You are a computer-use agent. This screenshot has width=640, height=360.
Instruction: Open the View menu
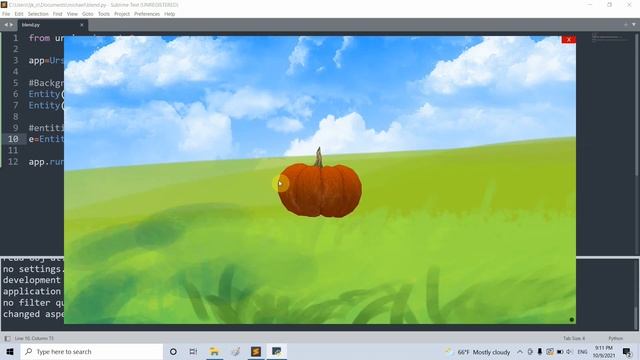[x=72, y=14]
